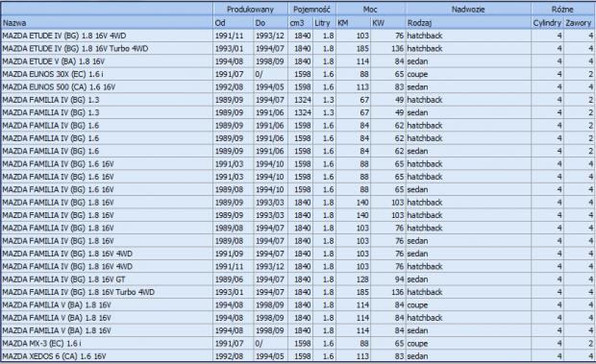Select row MAZDA EUNOS 30X (EC) 1.6 i
Screen dimensions: 596x364
tap(298, 74)
